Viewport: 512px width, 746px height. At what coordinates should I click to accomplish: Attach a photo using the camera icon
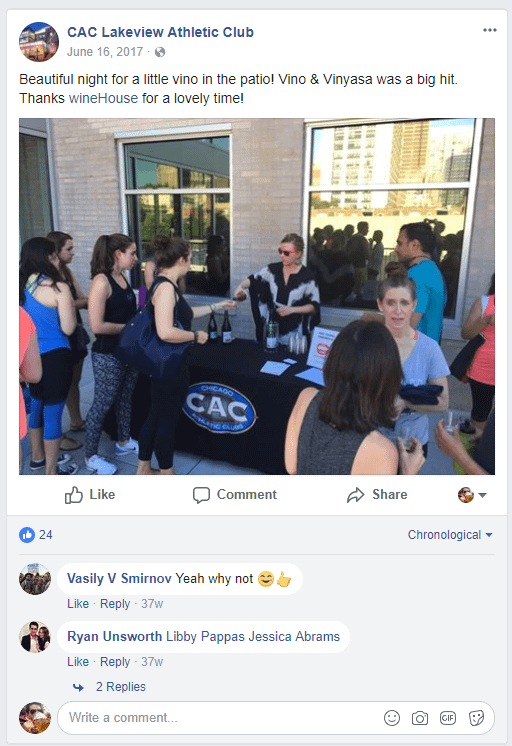click(420, 717)
